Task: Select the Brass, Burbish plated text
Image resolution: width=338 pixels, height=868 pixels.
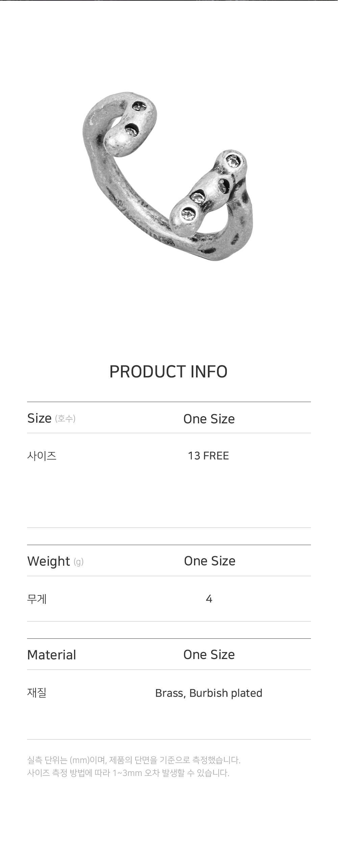Action: click(x=209, y=693)
